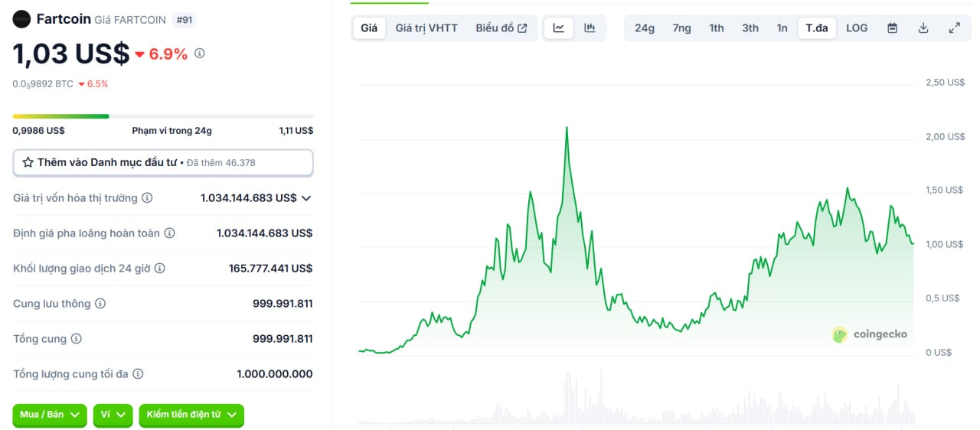Click 24h low value 0,9986 US$
The height and width of the screenshot is (430, 980).
click(x=38, y=131)
